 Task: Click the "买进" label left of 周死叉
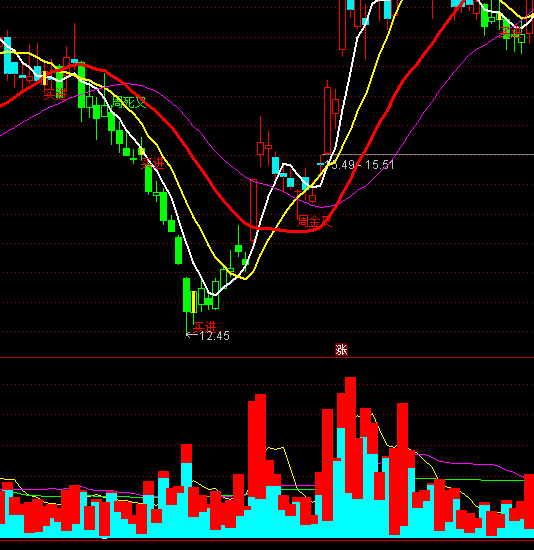pos(55,94)
